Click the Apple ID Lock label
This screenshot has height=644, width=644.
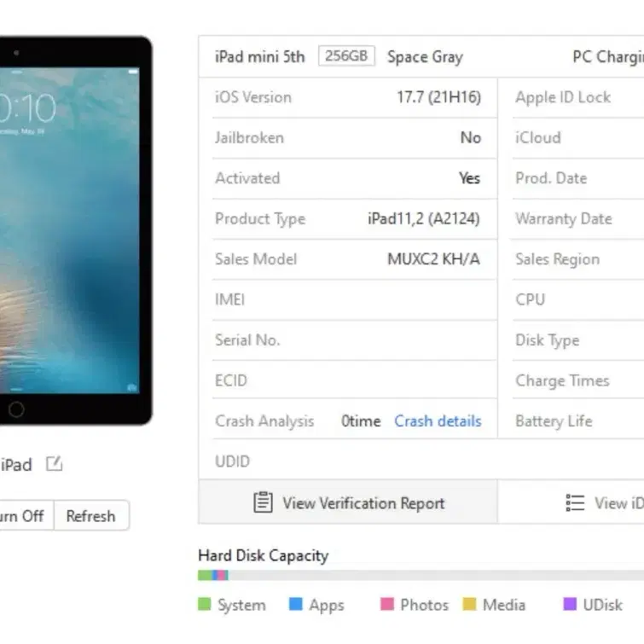pos(563,98)
